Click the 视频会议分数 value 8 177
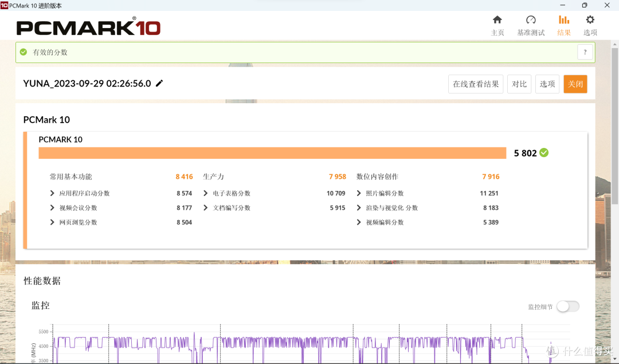Image resolution: width=619 pixels, height=364 pixels. (185, 208)
